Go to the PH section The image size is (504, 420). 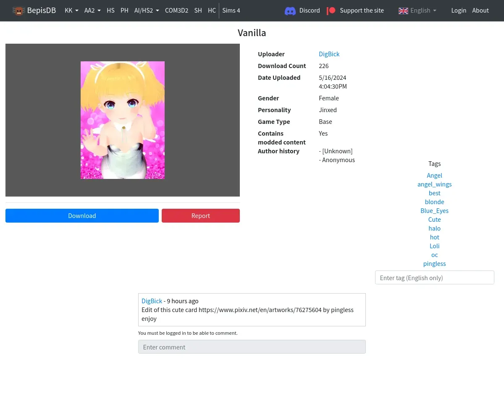point(124,10)
